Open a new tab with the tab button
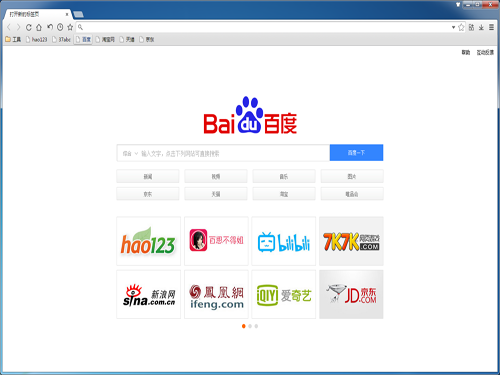This screenshot has height=375, width=500. 78,14
